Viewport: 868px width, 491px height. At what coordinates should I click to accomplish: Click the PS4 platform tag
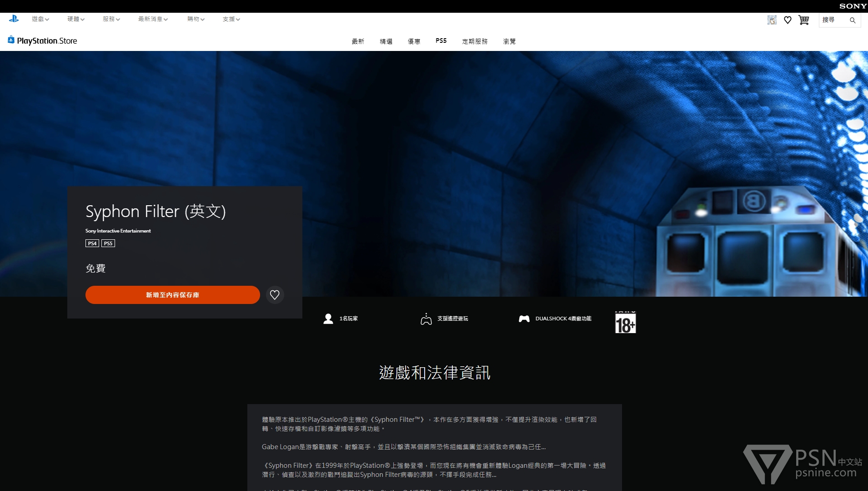(x=92, y=243)
